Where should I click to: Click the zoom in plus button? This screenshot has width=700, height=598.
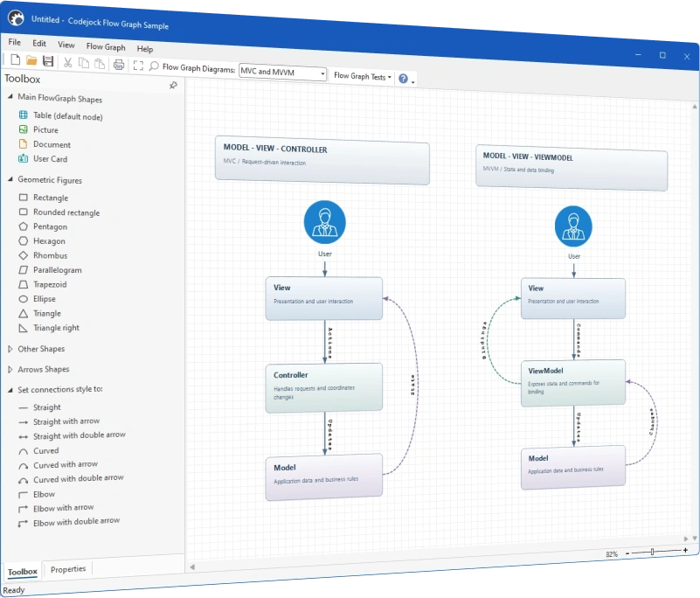coord(685,550)
